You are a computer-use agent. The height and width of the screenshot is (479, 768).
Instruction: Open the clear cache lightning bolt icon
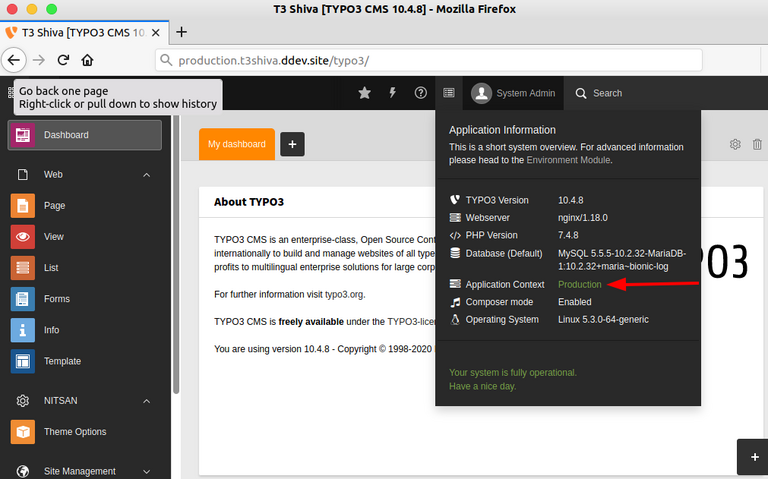coord(392,93)
